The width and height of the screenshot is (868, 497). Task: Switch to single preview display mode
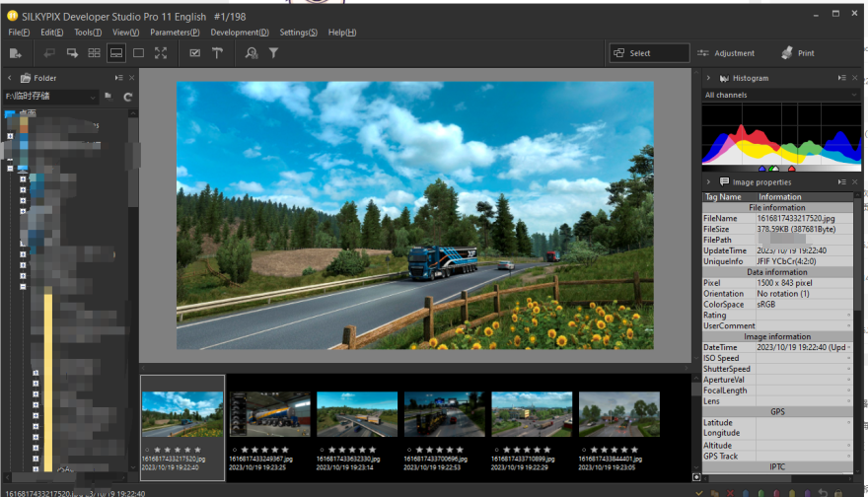coord(138,53)
